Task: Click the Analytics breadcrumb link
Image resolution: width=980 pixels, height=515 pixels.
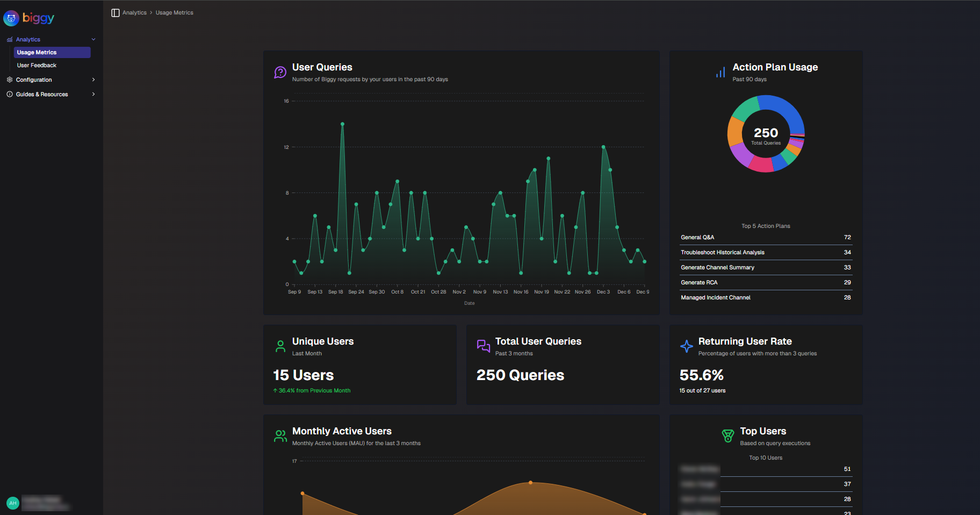Action: (x=134, y=13)
